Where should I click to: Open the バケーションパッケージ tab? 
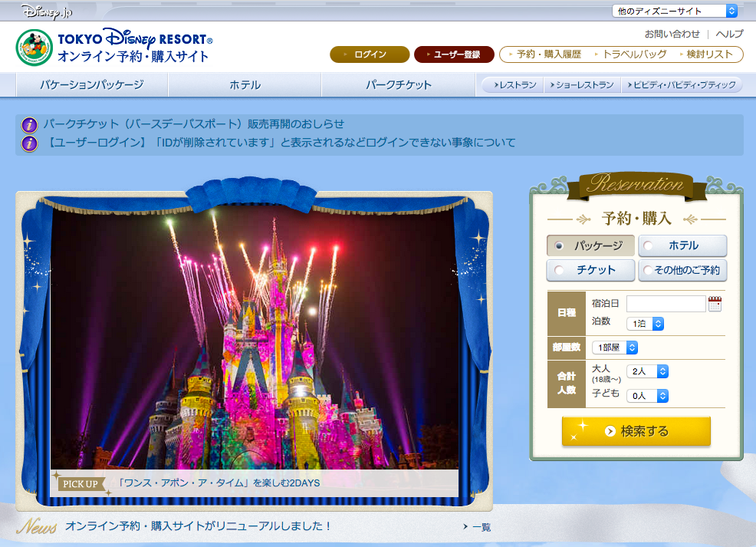tap(91, 85)
